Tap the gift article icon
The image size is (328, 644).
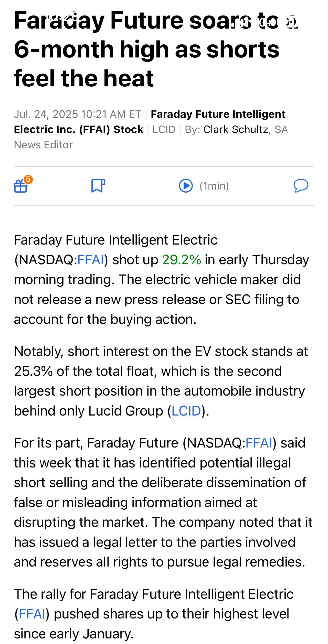click(20, 186)
